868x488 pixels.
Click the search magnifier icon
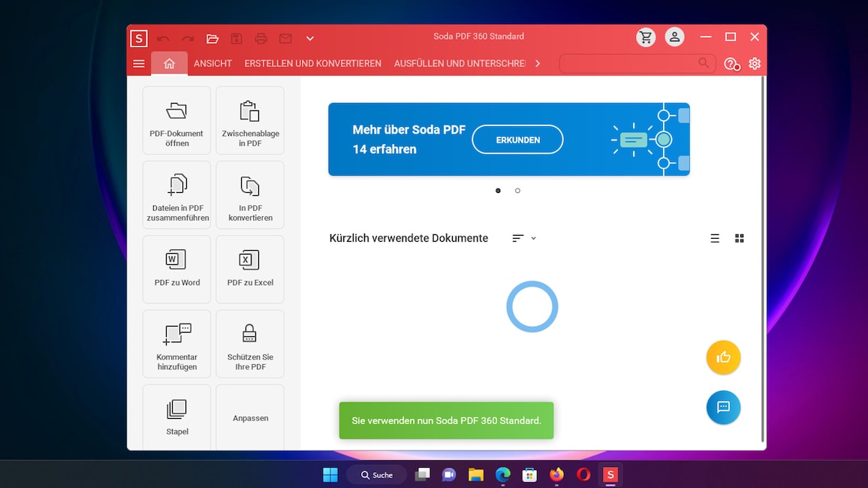[x=703, y=63]
